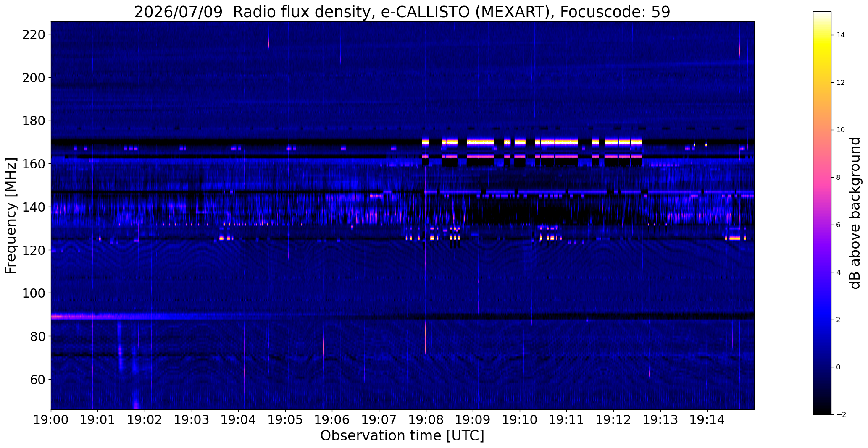Click the plot title with Focuscode 59
The height and width of the screenshot is (448, 868).
(402, 12)
